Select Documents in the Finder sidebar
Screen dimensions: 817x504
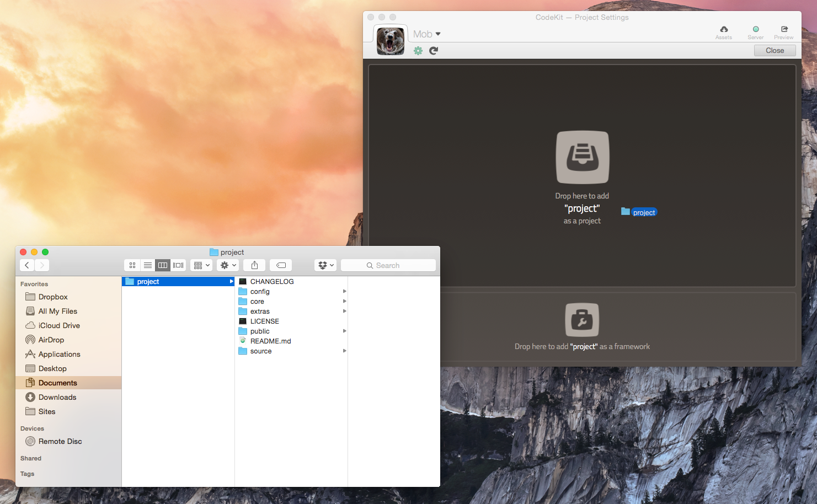tap(68, 383)
